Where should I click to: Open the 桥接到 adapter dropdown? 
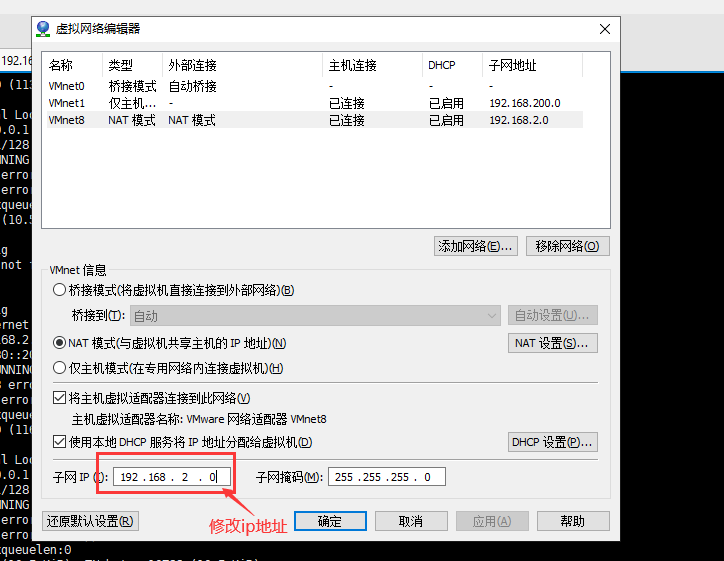[x=315, y=315]
